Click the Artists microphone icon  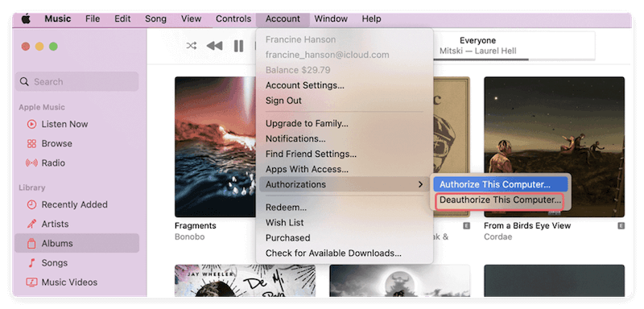click(31, 224)
